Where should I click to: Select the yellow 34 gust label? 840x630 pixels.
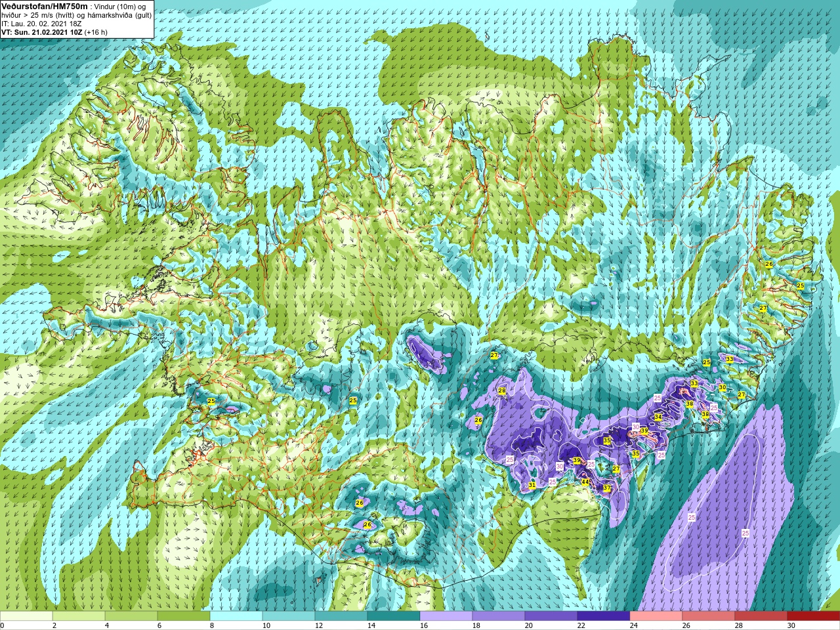point(658,417)
